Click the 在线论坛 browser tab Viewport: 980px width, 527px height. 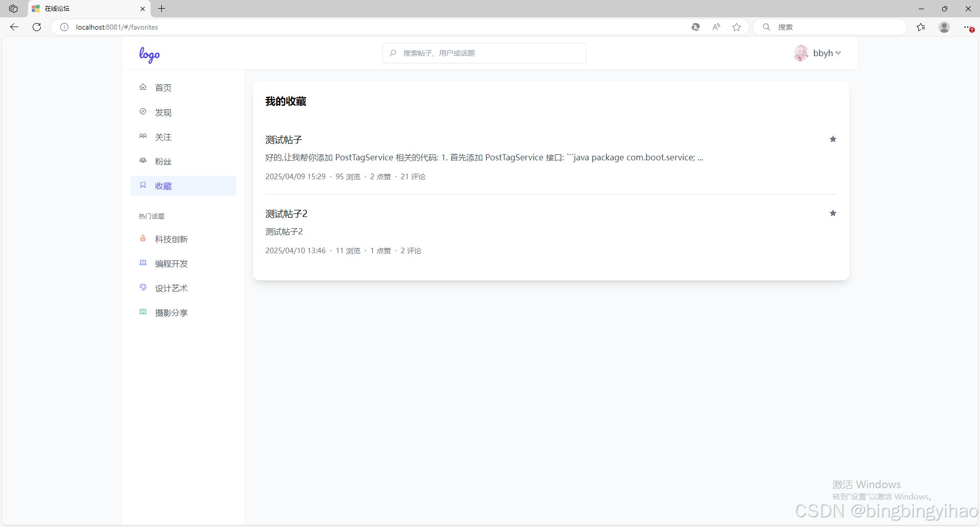(x=88, y=9)
